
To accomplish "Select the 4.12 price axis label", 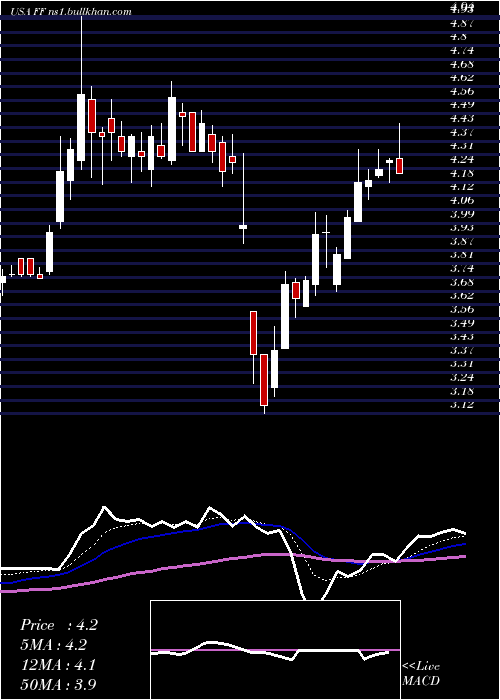I will pyautogui.click(x=461, y=187).
